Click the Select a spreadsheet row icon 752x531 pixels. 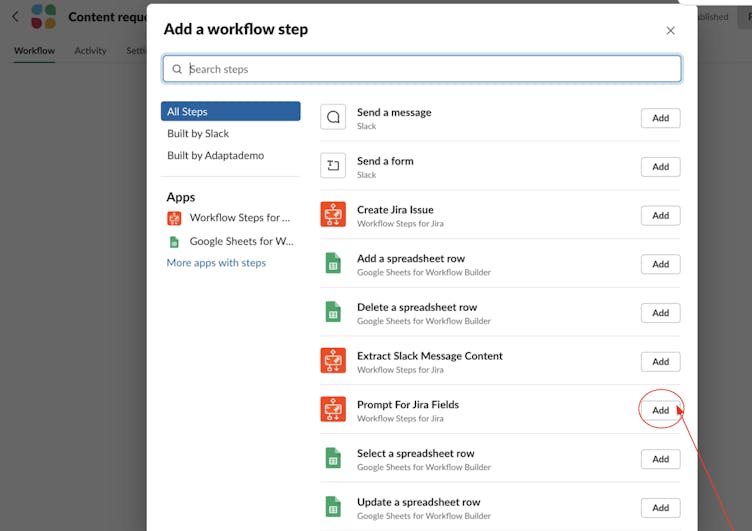[333, 458]
